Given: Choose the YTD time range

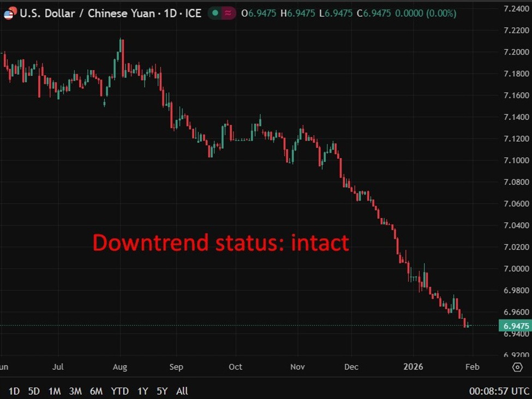Looking at the screenshot, I should [119, 391].
